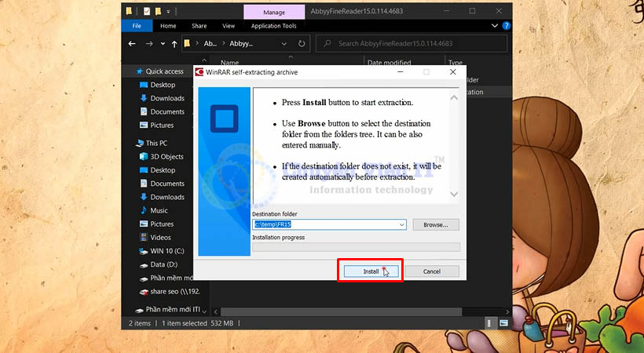Click the Cancel button in the WinRAR dialog
This screenshot has height=353, width=644.
click(x=431, y=271)
